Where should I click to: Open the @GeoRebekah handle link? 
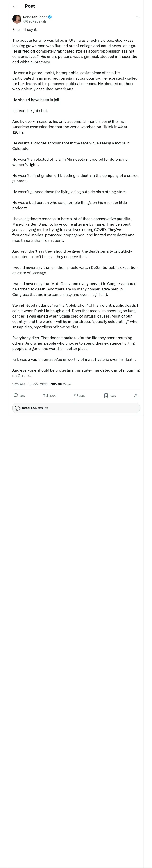[x=34, y=21]
